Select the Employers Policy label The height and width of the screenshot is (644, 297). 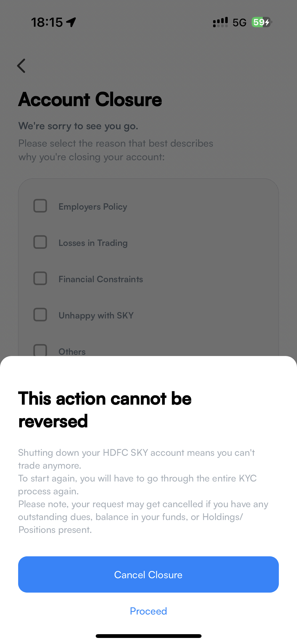tap(93, 207)
